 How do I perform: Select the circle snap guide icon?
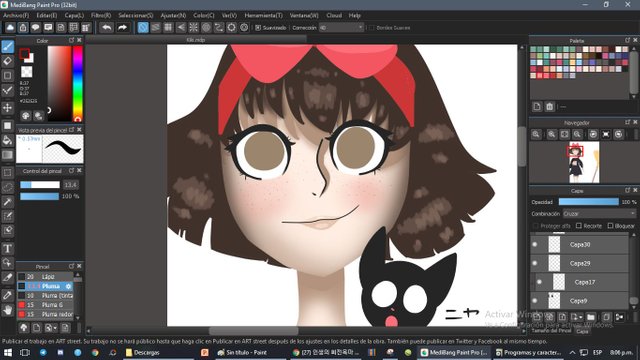pos(206,27)
